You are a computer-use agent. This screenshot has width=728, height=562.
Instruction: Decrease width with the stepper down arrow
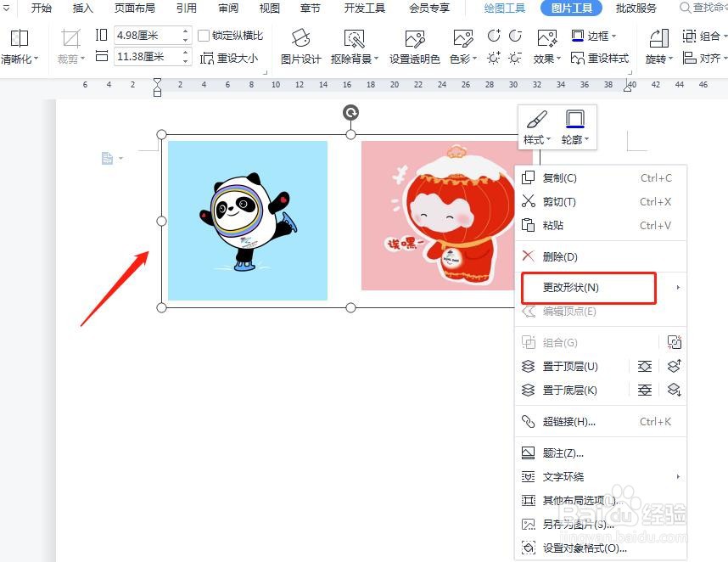pyautogui.click(x=186, y=61)
